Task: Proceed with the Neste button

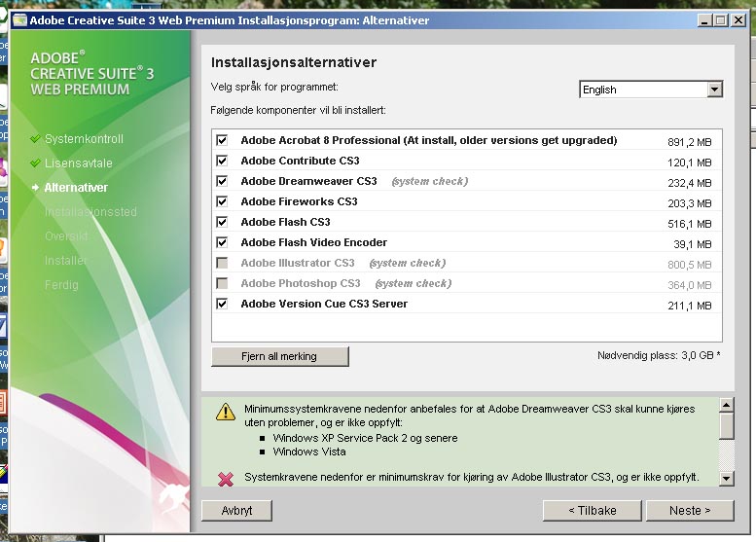Action: [x=690, y=510]
